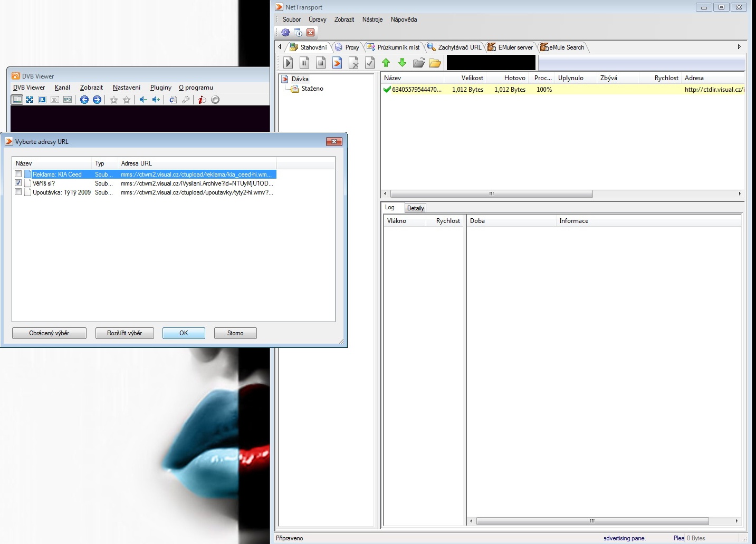The image size is (756, 544).
Task: Open NetTransport settings gear icon
Action: pos(285,32)
